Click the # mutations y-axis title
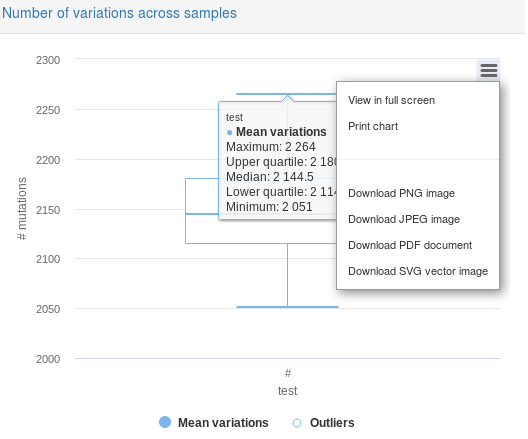The width and height of the screenshot is (528, 439). [22, 208]
